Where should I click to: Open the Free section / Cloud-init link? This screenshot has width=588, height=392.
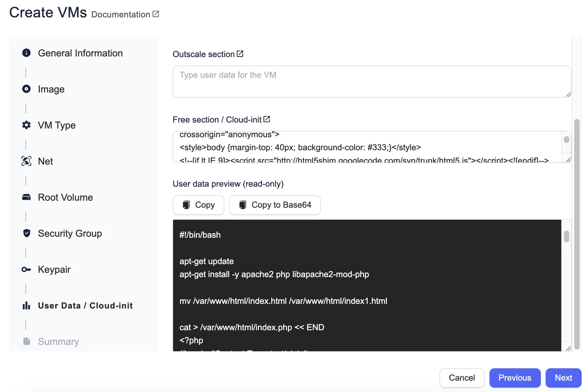pos(267,119)
